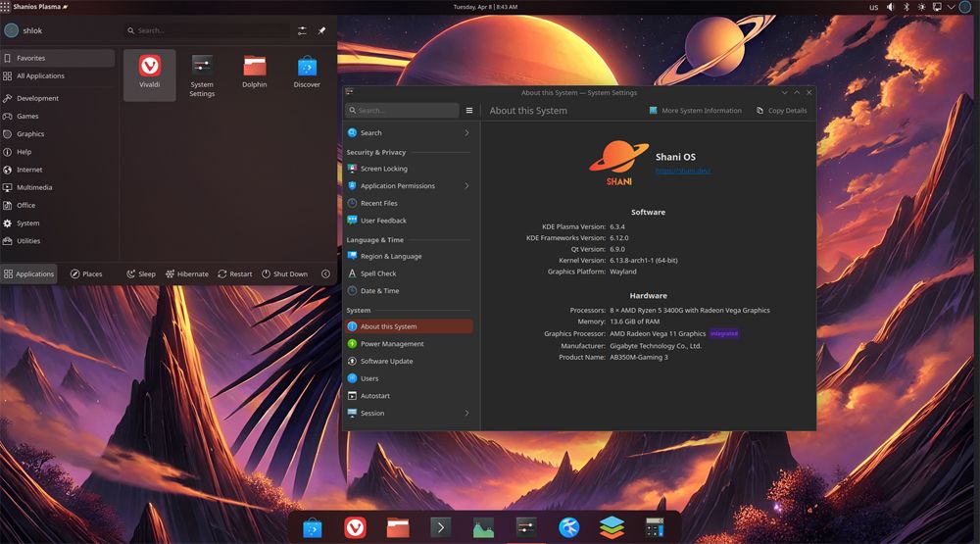Open Multimedia category in launcher

pos(58,187)
